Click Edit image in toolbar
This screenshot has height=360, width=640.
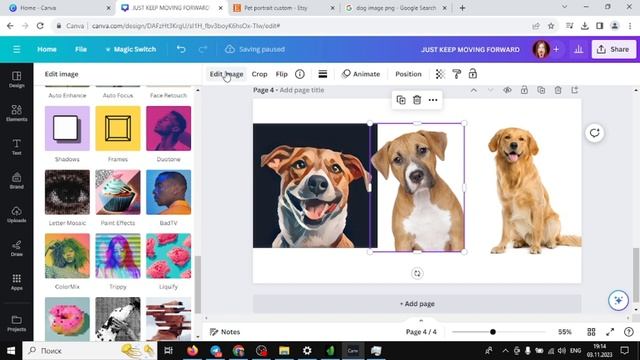[227, 74]
